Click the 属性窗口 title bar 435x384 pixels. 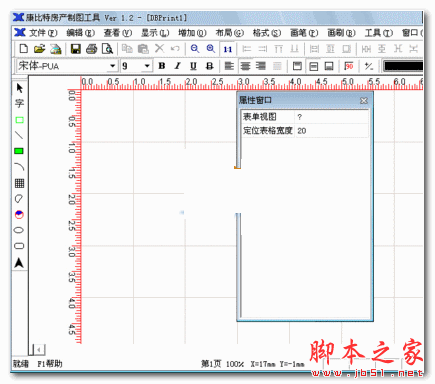pyautogui.click(x=305, y=100)
